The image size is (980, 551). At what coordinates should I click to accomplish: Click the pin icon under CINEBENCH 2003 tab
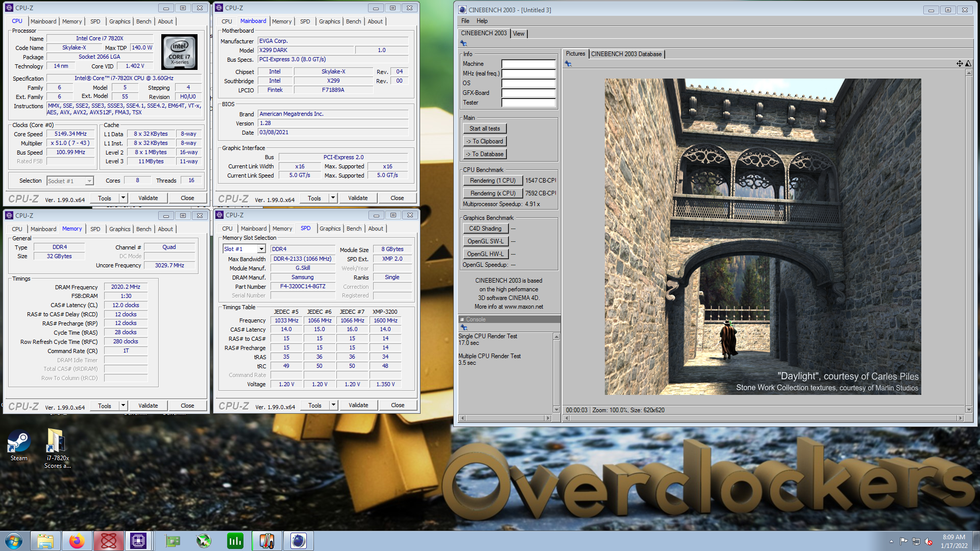(x=463, y=43)
